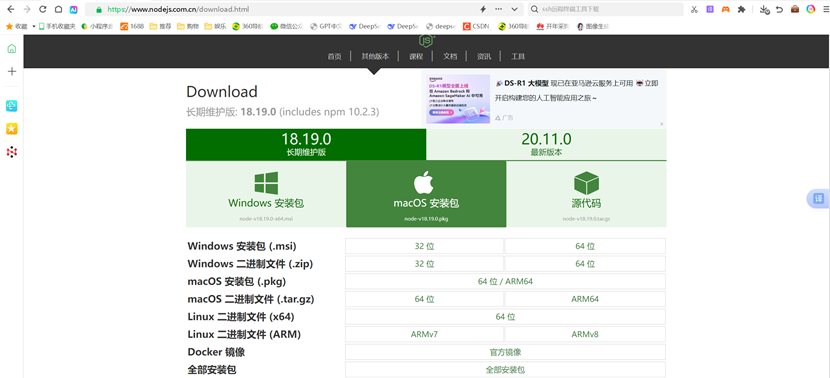This screenshot has height=378, width=830.
Task: Click 64 位 / ARM64 for macOS 安装包 (.pkg)
Action: pos(506,281)
